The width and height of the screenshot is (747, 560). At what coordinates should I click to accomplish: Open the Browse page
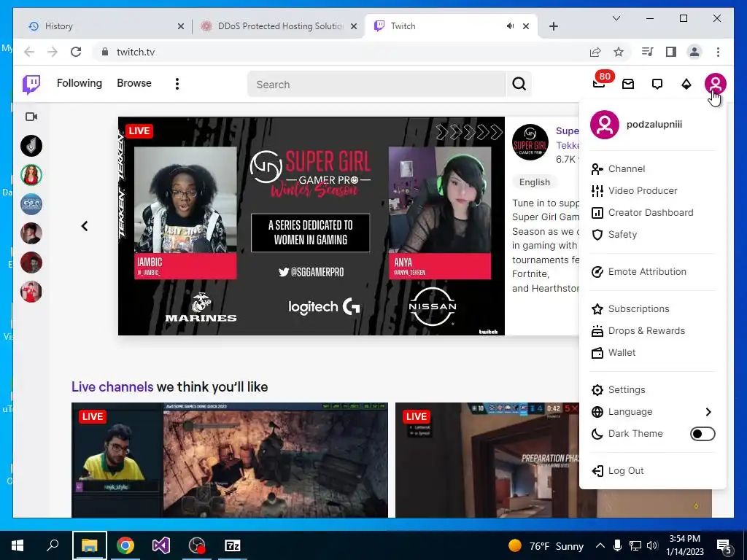tap(134, 83)
